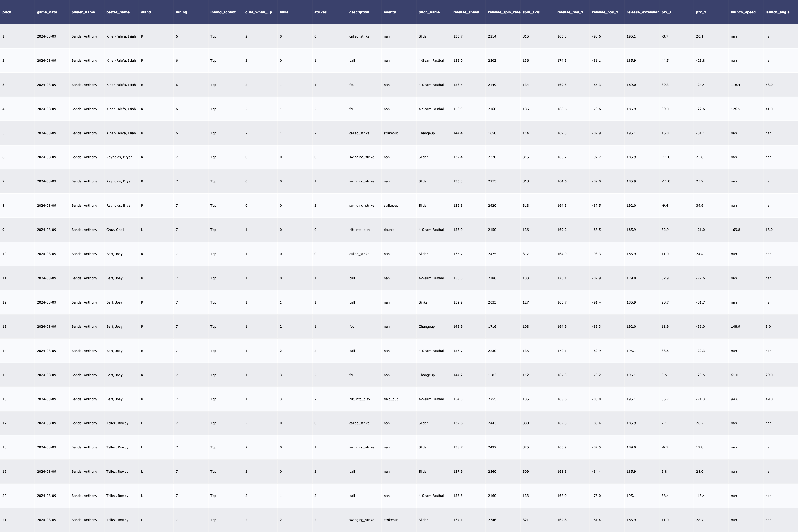
Task: Click the game_date column header
Action: pos(47,12)
